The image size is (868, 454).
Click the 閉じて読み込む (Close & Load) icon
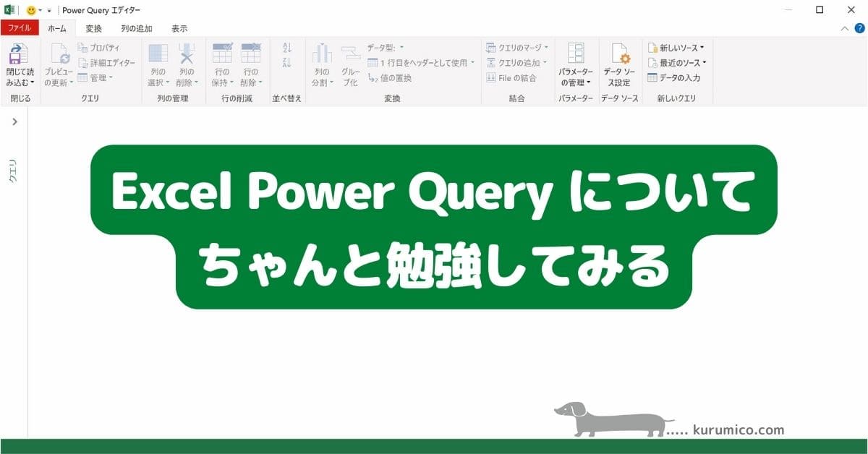point(20,54)
